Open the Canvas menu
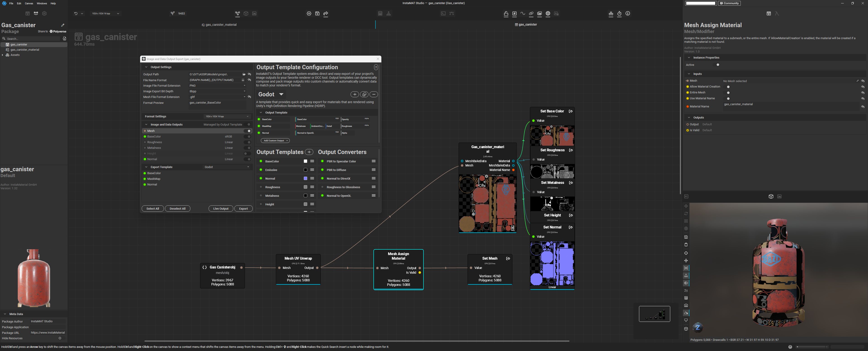The height and width of the screenshot is (351, 868). coord(29,3)
